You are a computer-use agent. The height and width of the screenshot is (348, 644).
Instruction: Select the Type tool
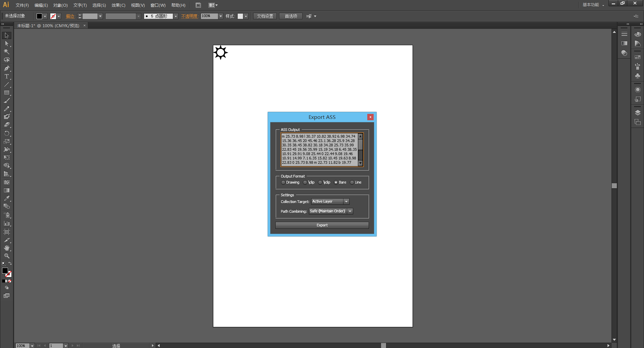click(x=7, y=76)
